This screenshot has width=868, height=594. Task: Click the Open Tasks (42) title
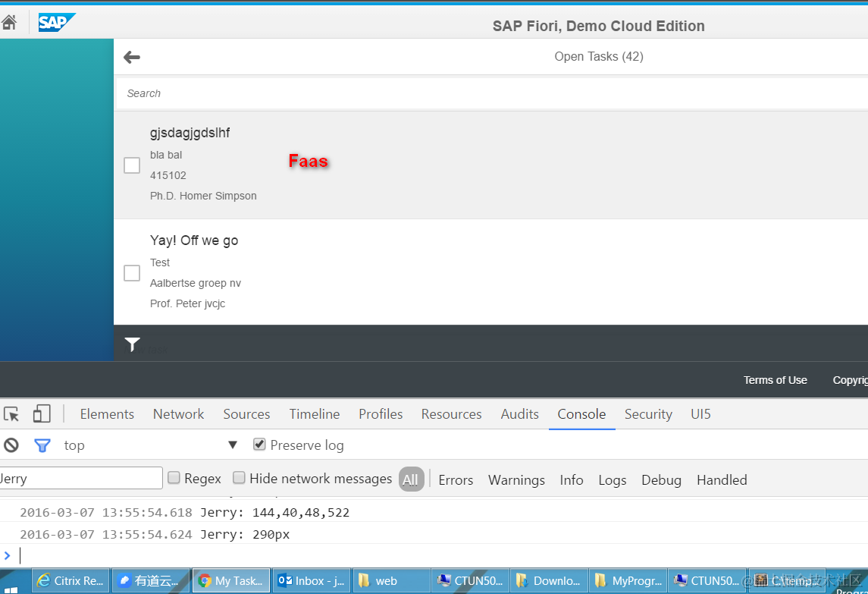[x=599, y=57]
